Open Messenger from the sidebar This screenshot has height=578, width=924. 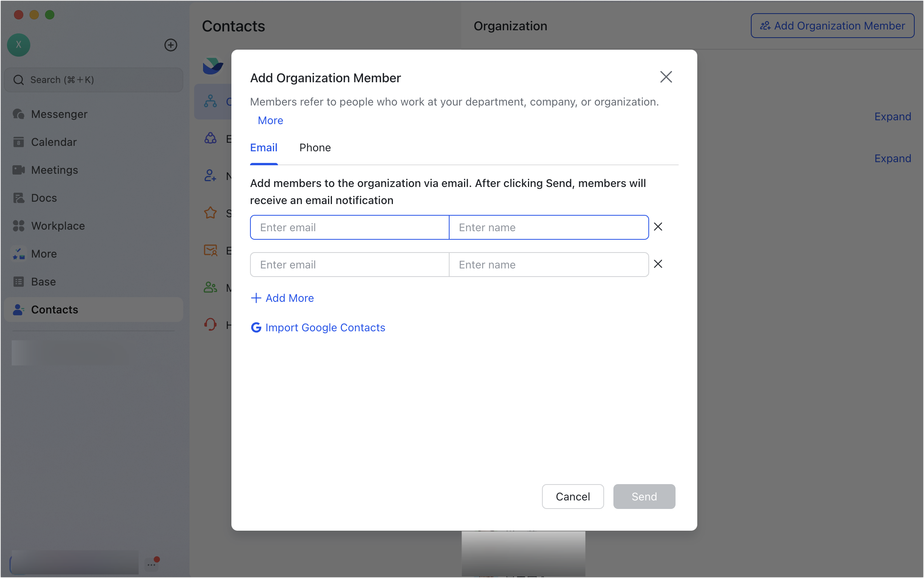point(59,114)
